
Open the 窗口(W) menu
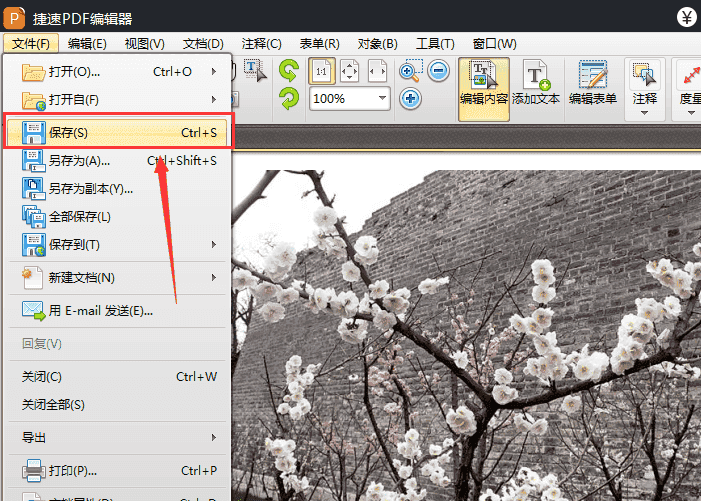point(494,44)
